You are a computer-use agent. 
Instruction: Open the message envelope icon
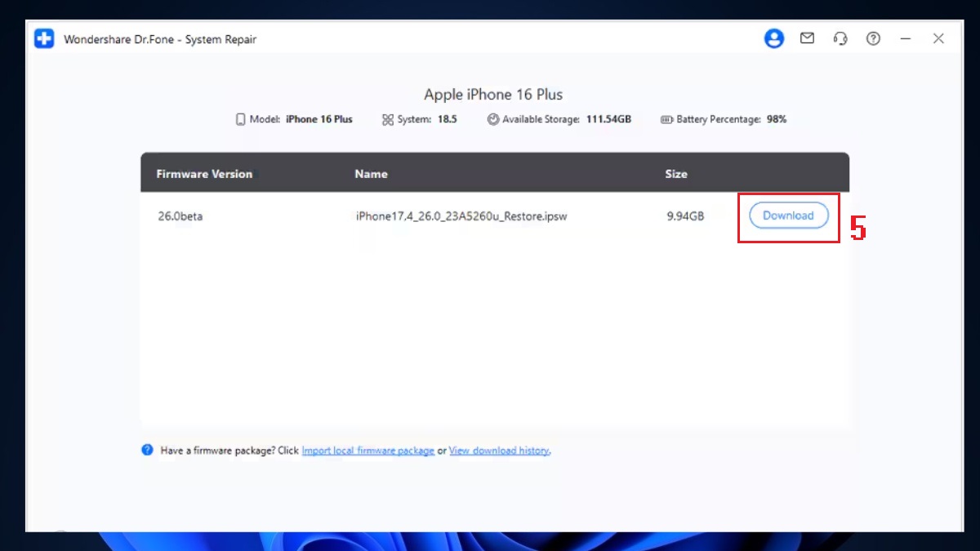807,38
